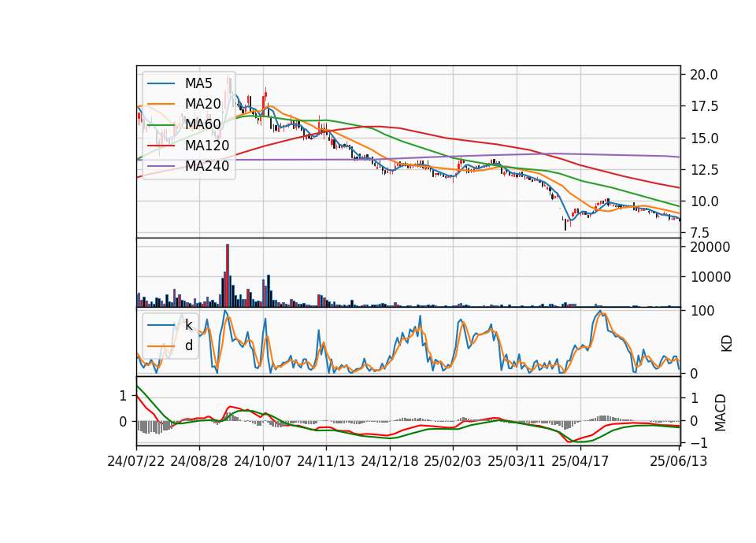Click the MA240 legend label

click(207, 166)
